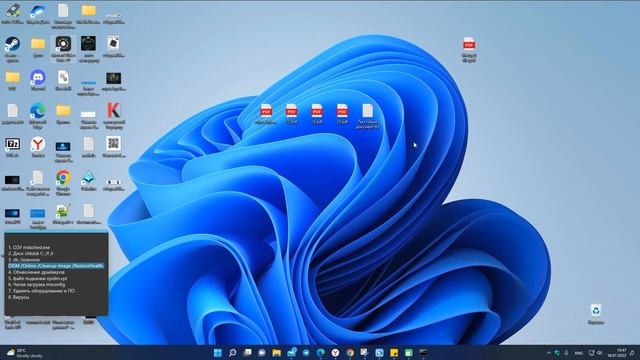640x360 pixels.
Task: Open yellow Sticky Notes taskbar icon
Action: tap(394, 353)
